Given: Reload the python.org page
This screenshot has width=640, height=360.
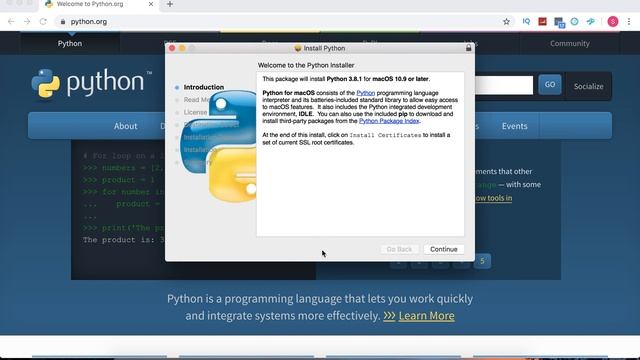Looking at the screenshot, I should 43,22.
